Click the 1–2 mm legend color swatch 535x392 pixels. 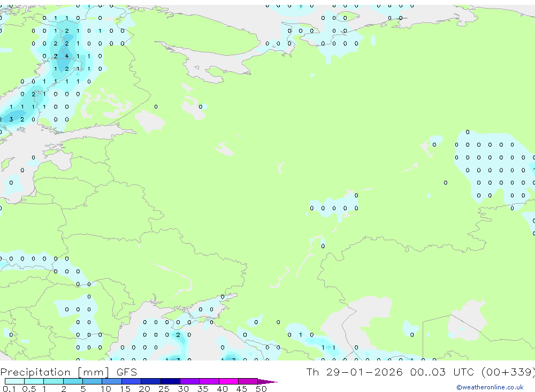click(53, 381)
